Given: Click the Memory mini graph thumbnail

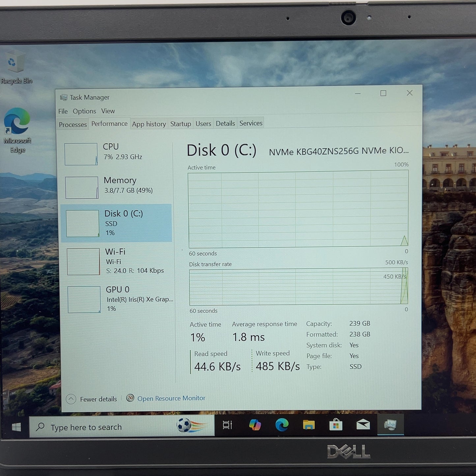Looking at the screenshot, I should pos(82,188).
